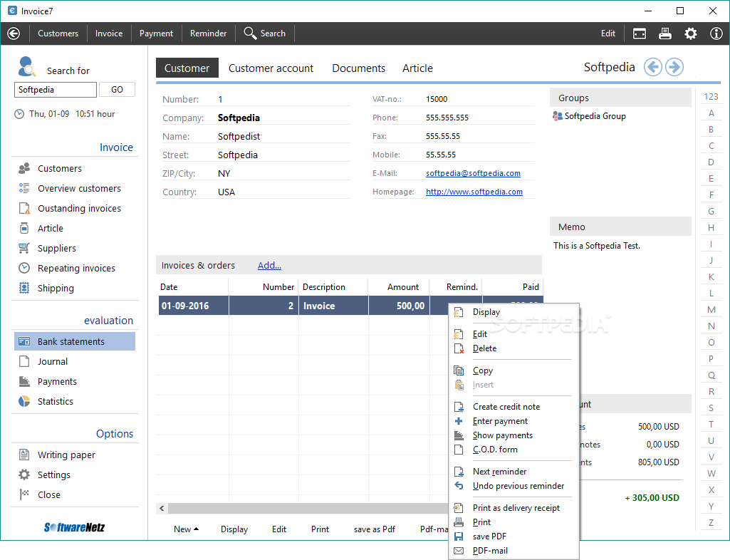
Task: Open the Payment menu in the top toolbar
Action: tap(156, 33)
